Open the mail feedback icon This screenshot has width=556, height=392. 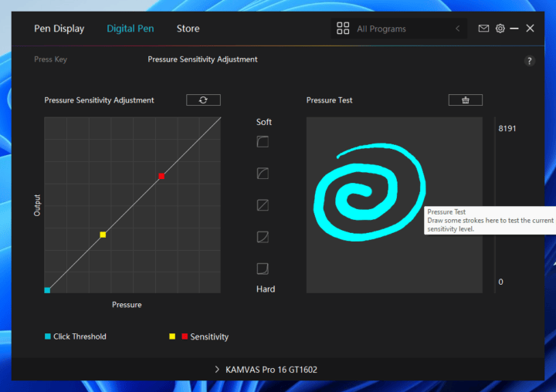[x=483, y=29]
